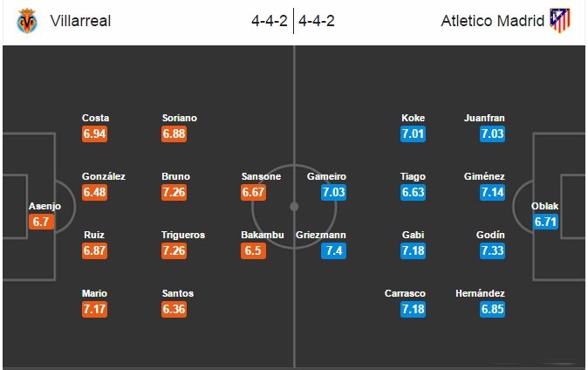Click the pitch center spot
Screen dimensions: 588x370
point(294,207)
